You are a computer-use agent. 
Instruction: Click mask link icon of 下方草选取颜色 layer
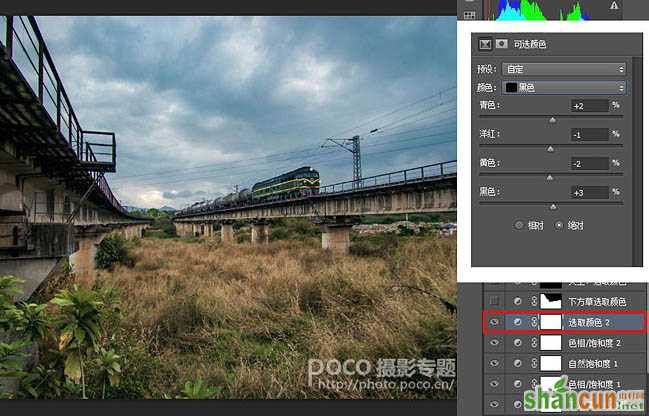point(534,301)
